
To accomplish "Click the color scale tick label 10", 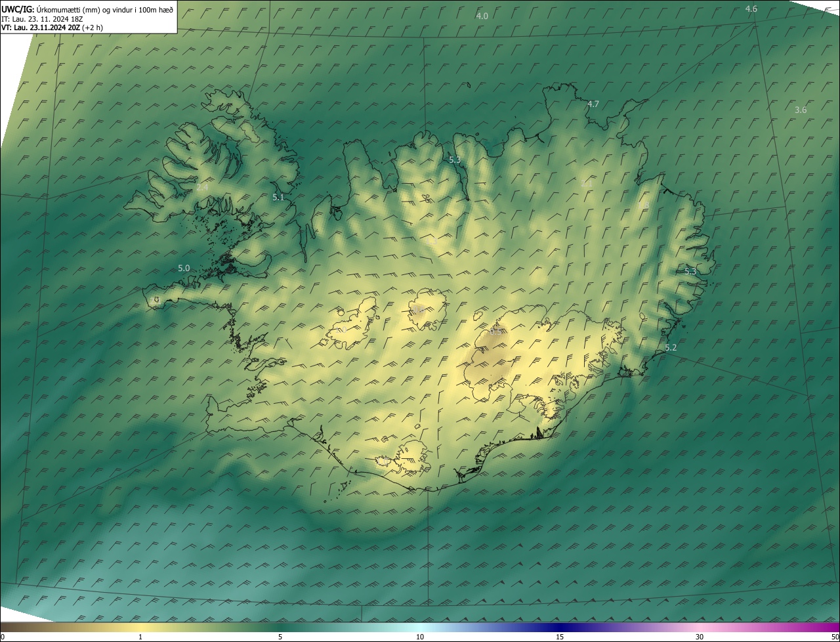I will (420, 637).
